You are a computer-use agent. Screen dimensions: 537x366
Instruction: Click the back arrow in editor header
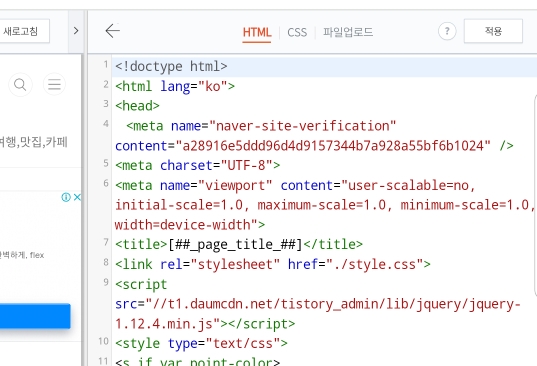[x=113, y=31]
